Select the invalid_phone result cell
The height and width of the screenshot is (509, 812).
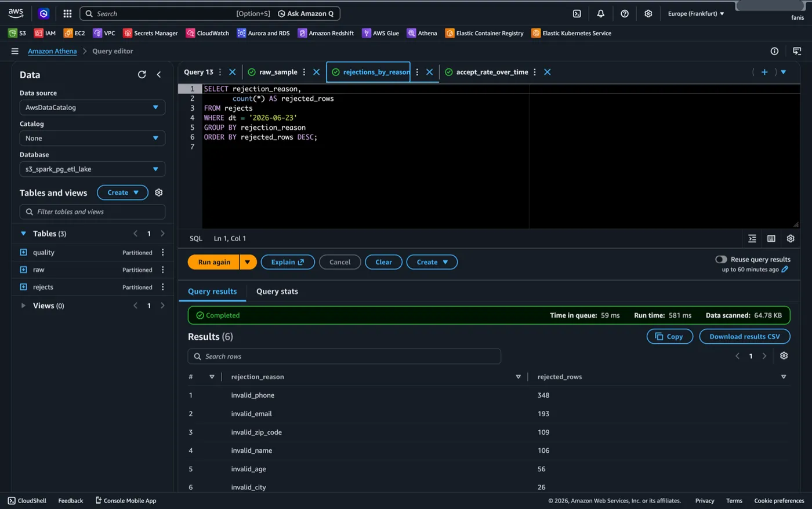coord(253,395)
